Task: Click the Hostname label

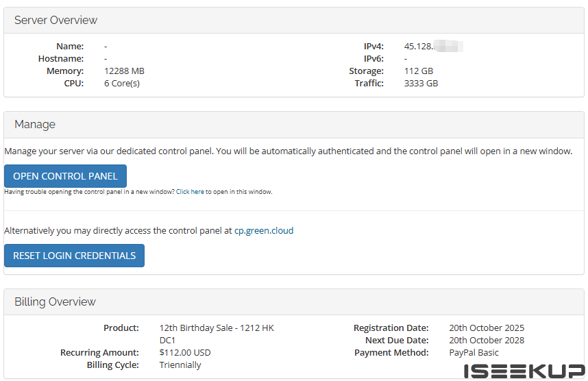Action: pyautogui.click(x=61, y=59)
